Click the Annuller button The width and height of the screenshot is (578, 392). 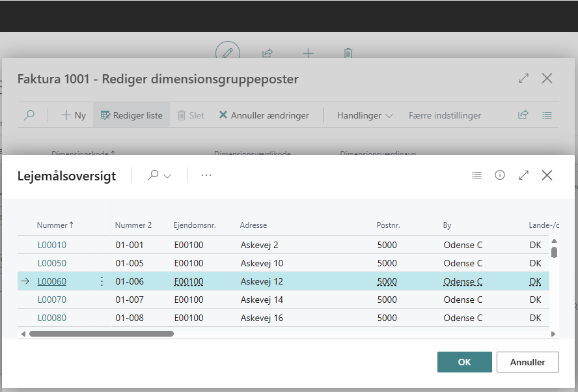pos(527,362)
